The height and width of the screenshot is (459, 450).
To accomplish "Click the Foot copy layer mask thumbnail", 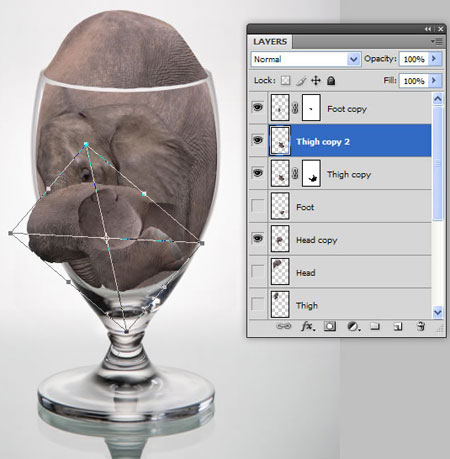I will coord(311,108).
